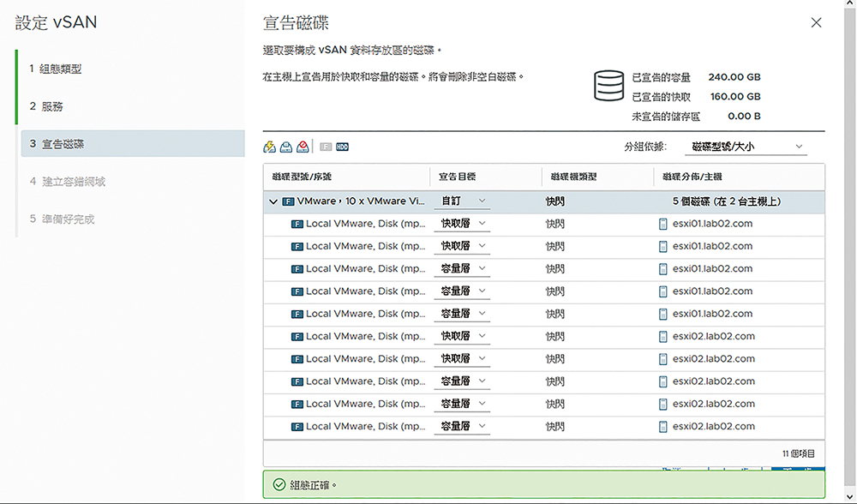Click the 磁碟型號/序號 column header

coord(302,177)
